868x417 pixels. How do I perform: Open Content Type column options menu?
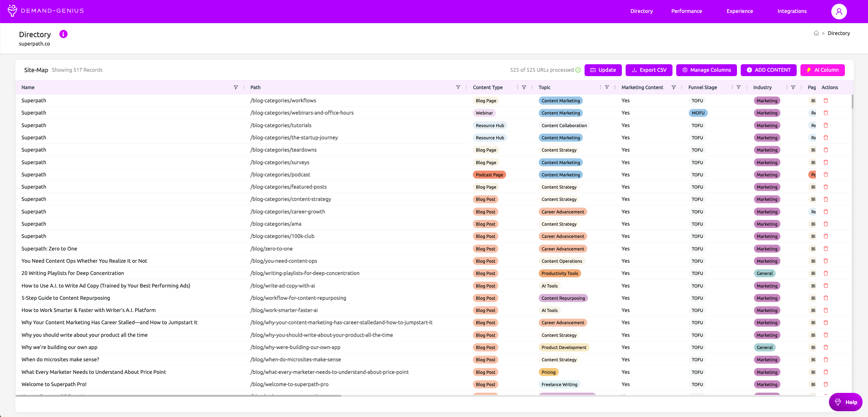pyautogui.click(x=518, y=87)
